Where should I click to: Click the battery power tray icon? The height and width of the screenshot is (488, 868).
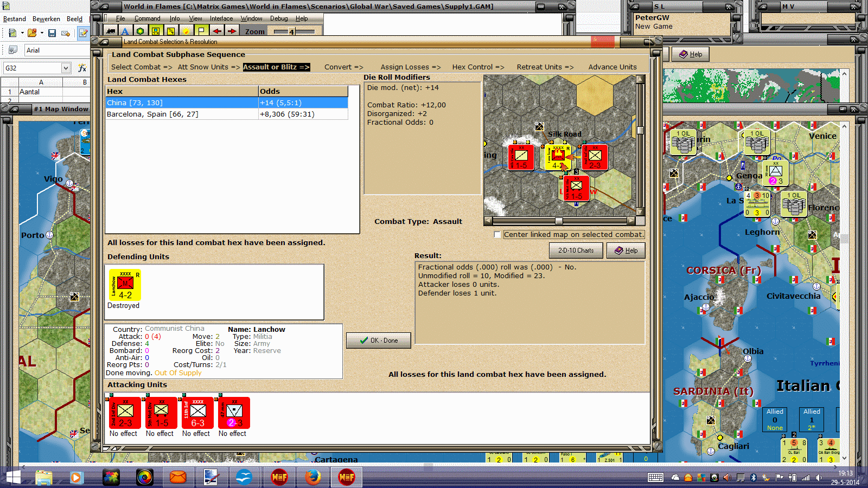coord(793,478)
